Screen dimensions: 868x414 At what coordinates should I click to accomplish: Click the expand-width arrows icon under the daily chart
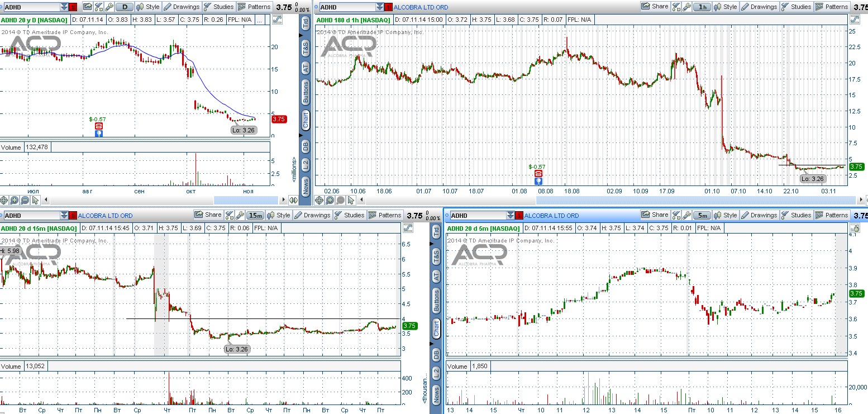[x=293, y=200]
